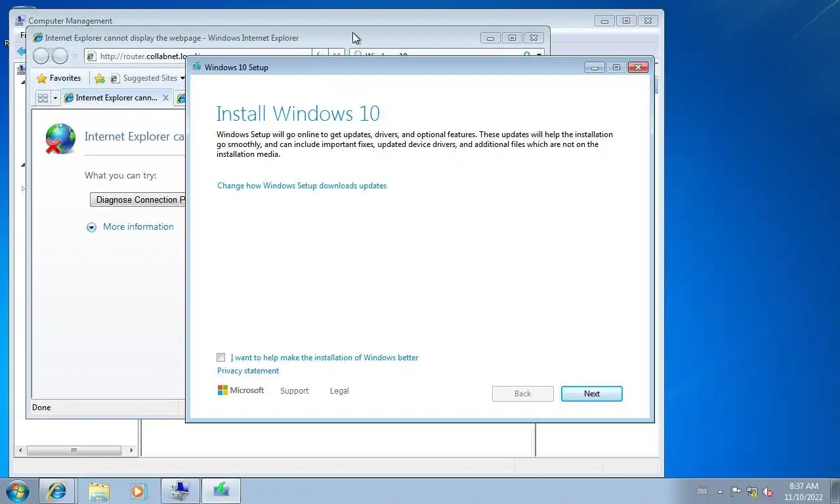The width and height of the screenshot is (840, 504).
Task: Click the Computer Management title bar icon
Action: 20,20
